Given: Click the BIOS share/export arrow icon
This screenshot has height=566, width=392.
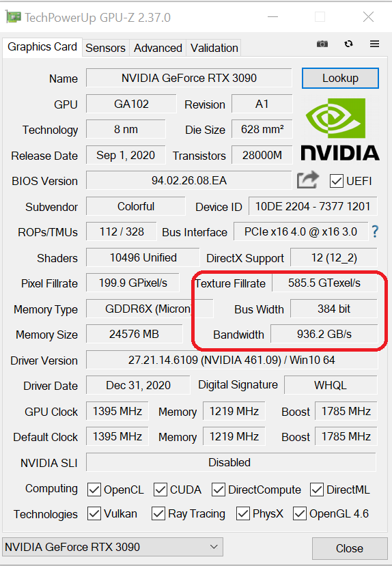Looking at the screenshot, I should tap(308, 180).
